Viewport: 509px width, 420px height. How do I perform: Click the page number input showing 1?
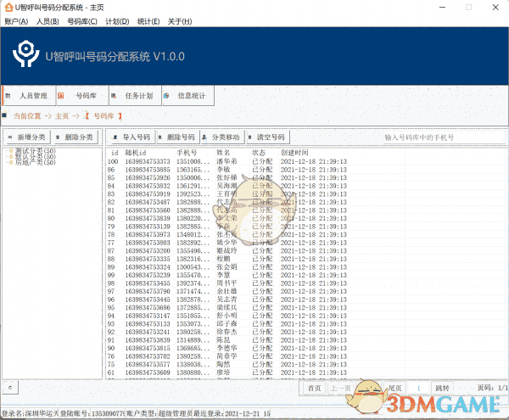[x=419, y=389]
